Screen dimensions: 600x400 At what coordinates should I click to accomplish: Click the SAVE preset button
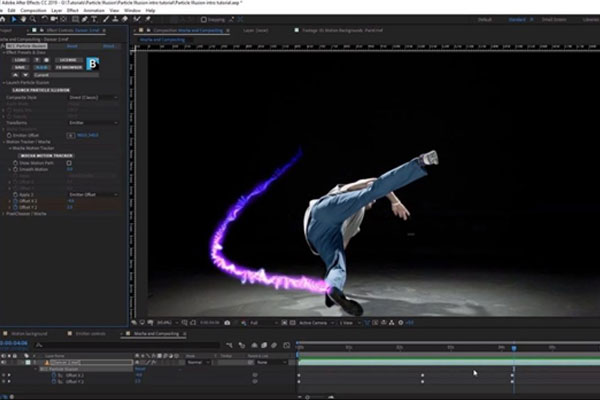(20, 67)
